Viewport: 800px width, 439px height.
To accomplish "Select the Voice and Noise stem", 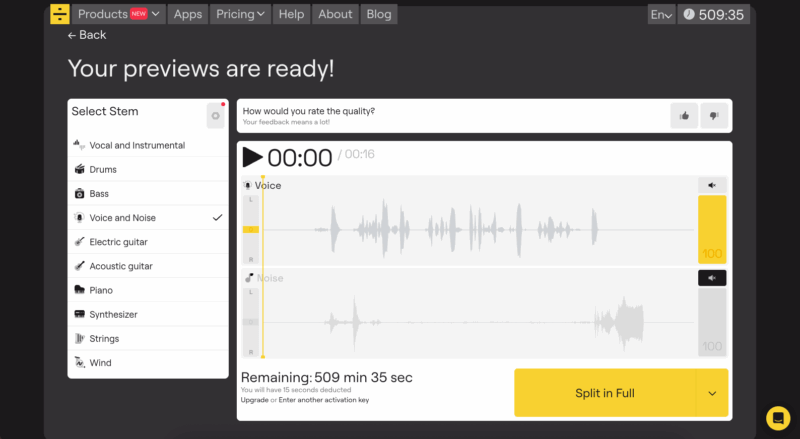I will (148, 217).
